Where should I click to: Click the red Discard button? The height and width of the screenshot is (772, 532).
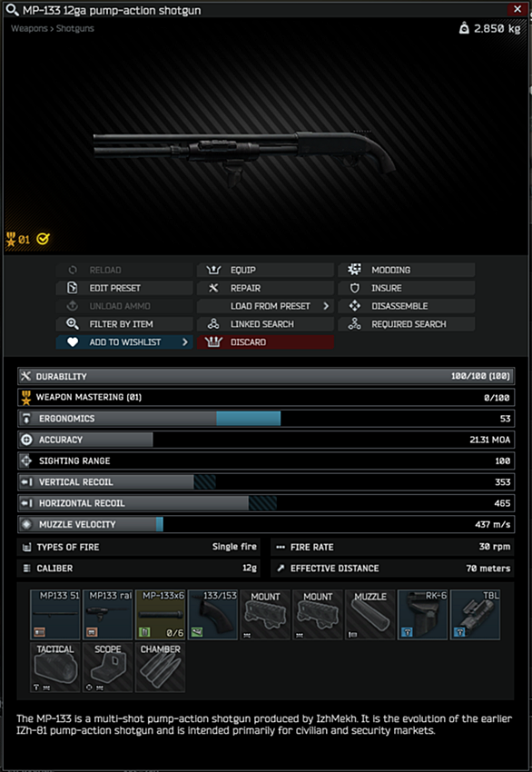pyautogui.click(x=265, y=342)
